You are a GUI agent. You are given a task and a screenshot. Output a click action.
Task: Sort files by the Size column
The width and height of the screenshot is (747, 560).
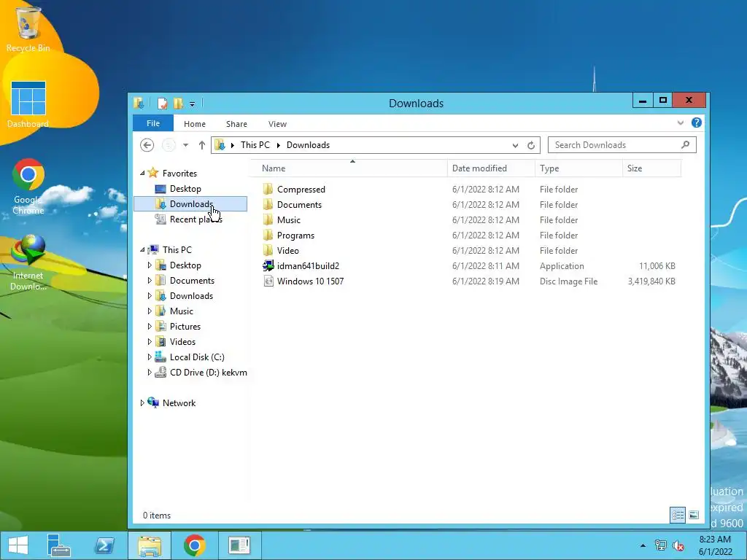point(651,168)
